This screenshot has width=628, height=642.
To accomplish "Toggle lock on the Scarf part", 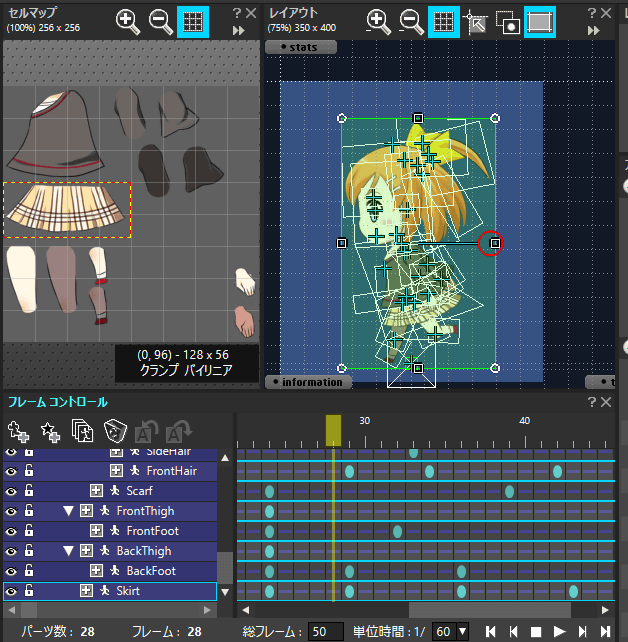I will pyautogui.click(x=29, y=490).
